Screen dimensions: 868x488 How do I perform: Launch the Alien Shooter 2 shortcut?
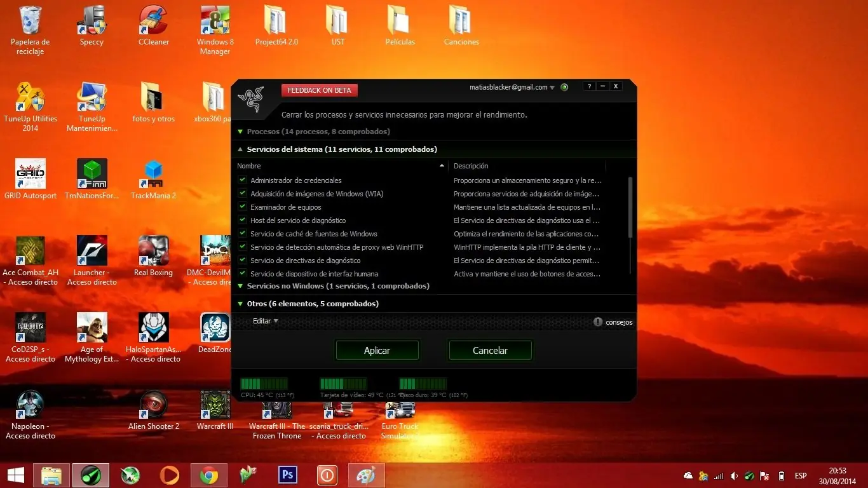[x=154, y=410]
